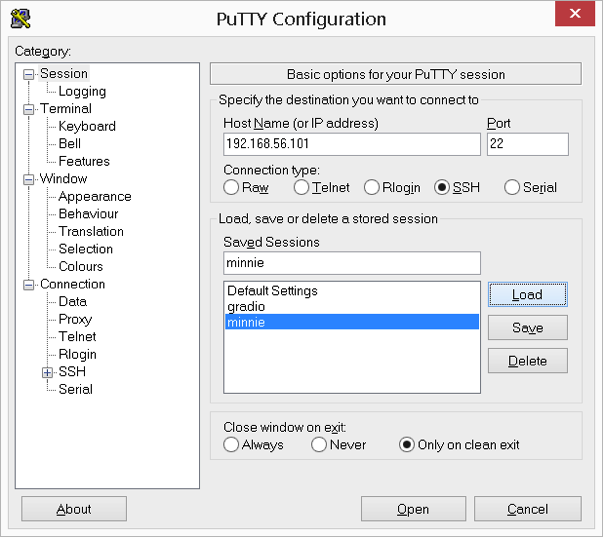
Task: Open the Features category
Action: click(x=84, y=161)
